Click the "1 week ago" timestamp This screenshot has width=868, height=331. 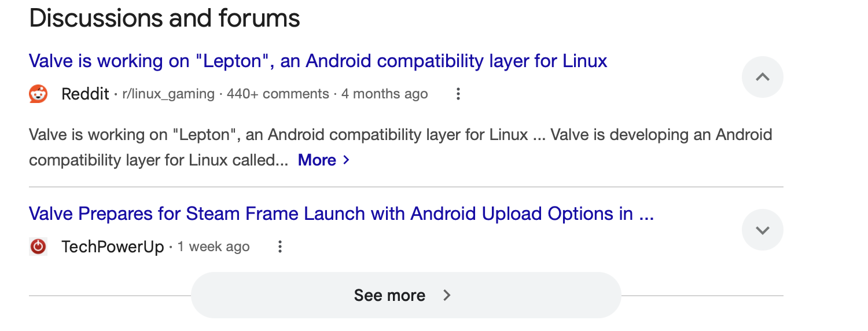coord(214,247)
